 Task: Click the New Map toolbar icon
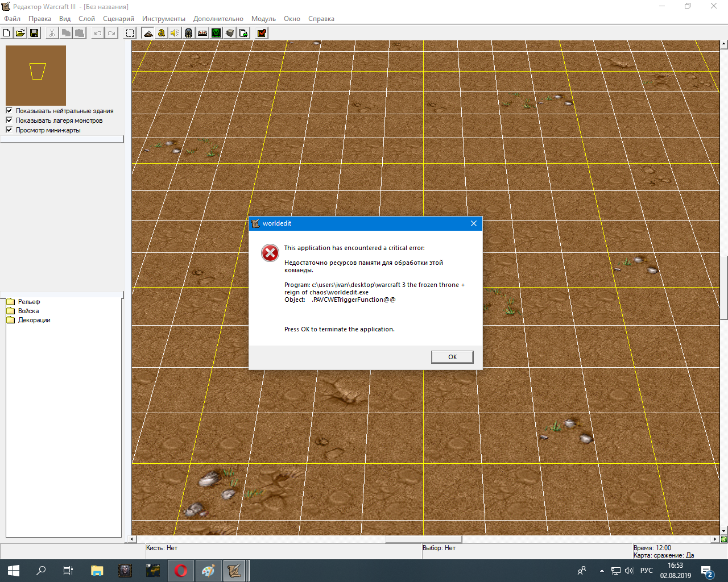[7, 33]
